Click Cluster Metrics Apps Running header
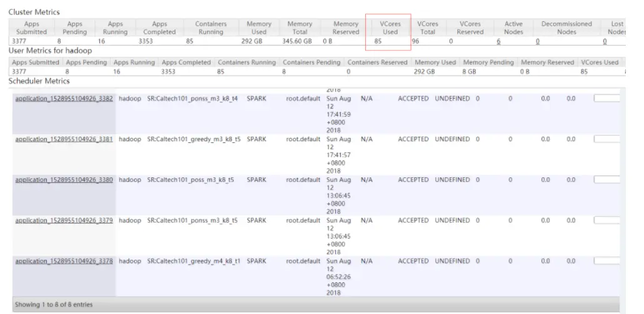 point(116,28)
